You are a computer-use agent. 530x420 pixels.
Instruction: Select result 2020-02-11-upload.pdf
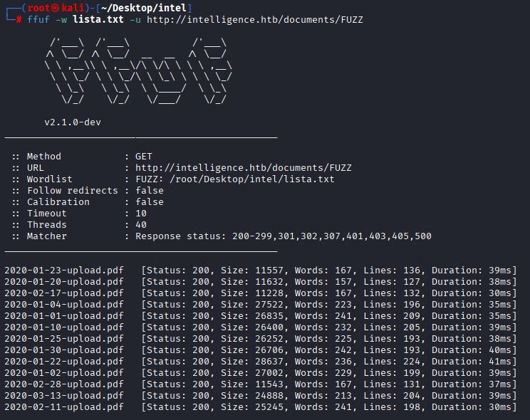(64, 406)
